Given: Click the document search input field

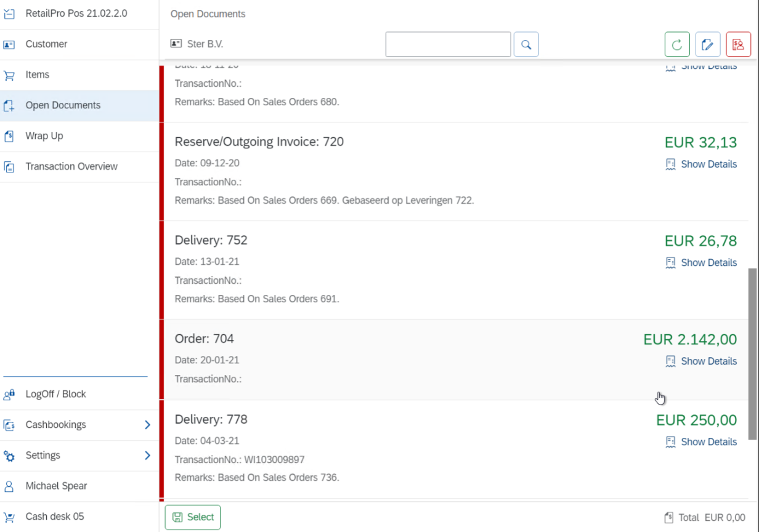Looking at the screenshot, I should coord(448,44).
